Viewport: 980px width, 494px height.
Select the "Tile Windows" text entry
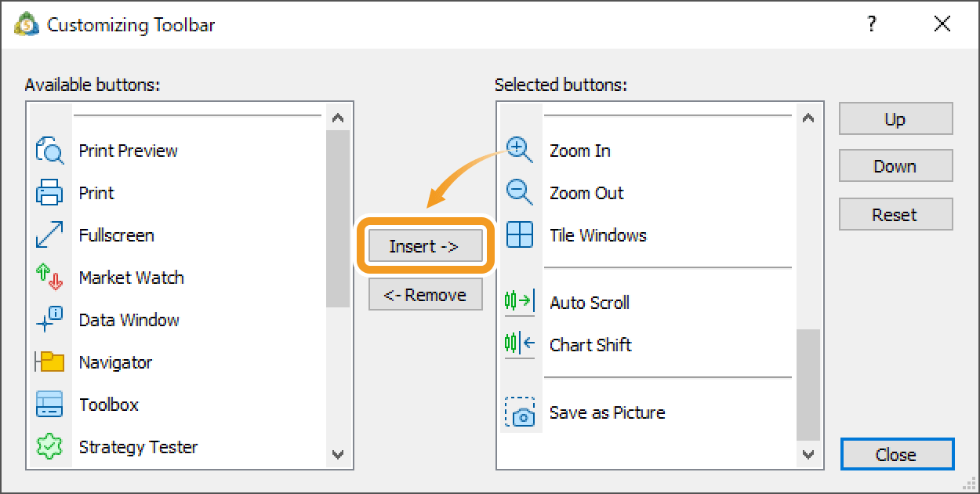tap(598, 235)
